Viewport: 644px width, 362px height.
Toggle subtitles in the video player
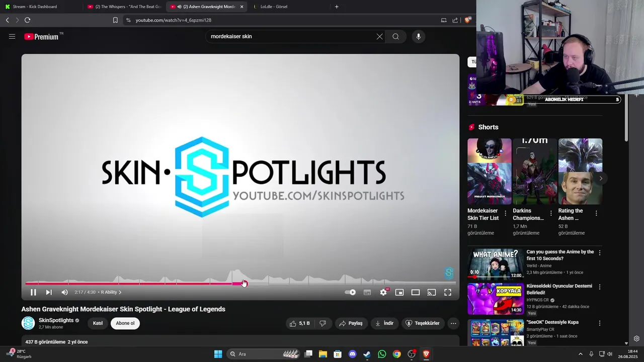(367, 292)
